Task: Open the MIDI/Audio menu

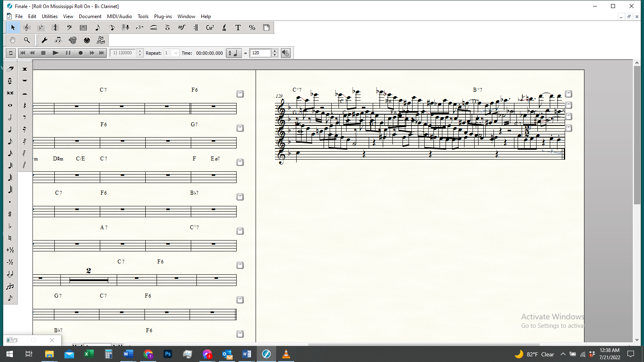Action: pos(119,16)
